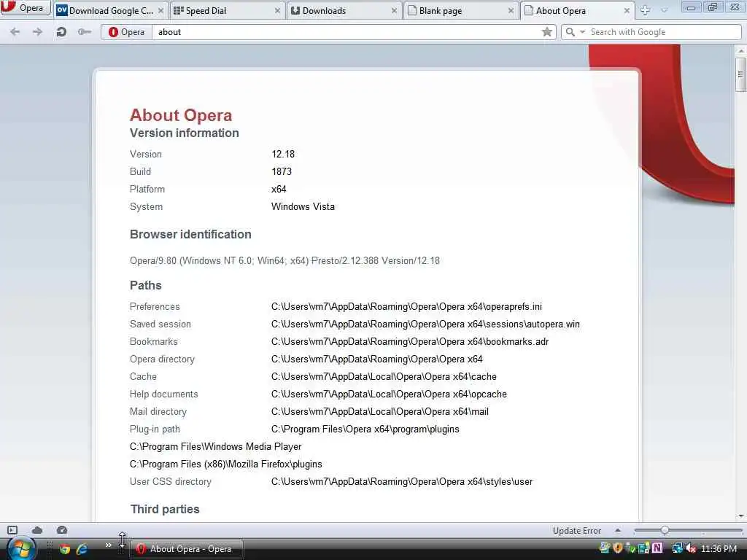Viewport: 747px width, 560px height.
Task: Click the build number 1873
Action: click(282, 171)
